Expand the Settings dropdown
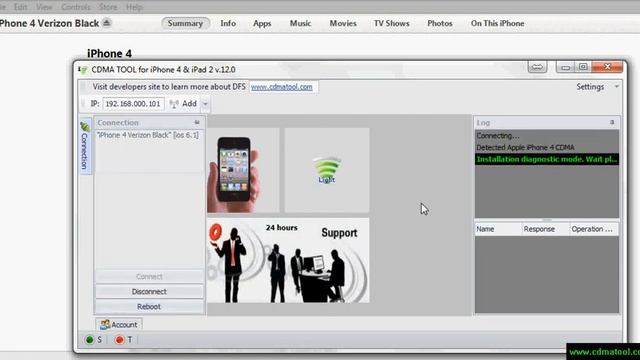 598,87
